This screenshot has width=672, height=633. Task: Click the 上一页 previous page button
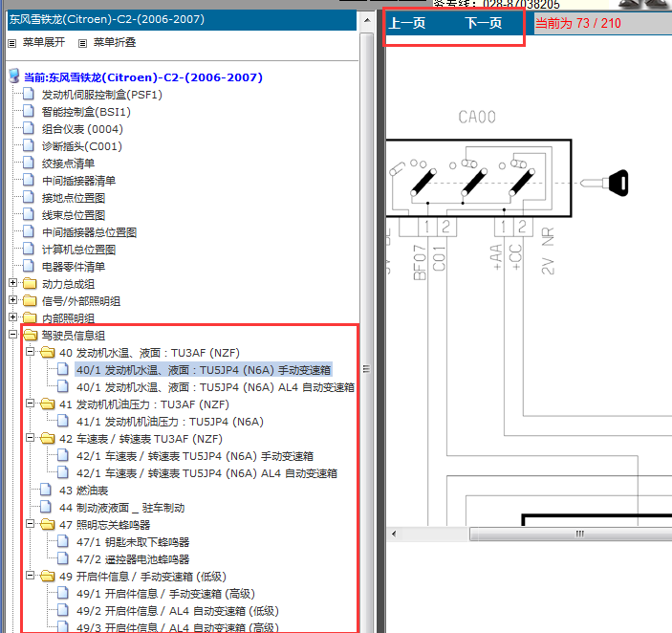click(406, 23)
